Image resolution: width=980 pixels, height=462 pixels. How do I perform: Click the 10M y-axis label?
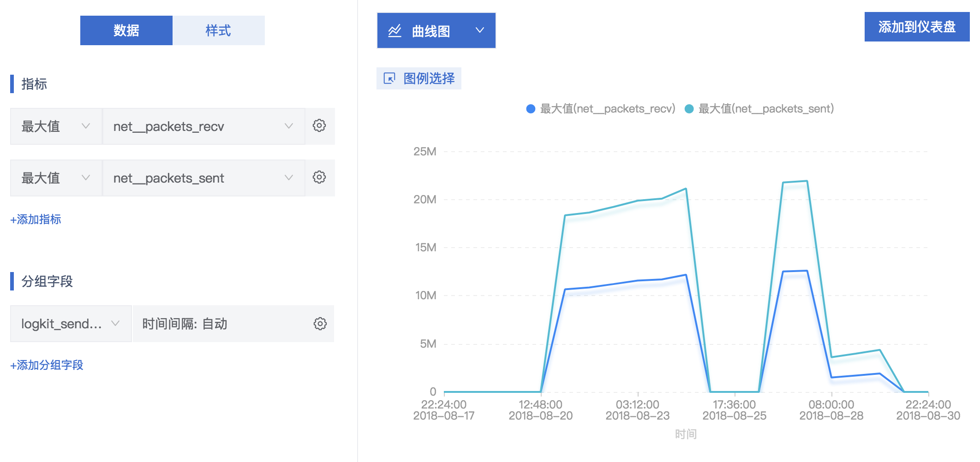[x=425, y=296]
